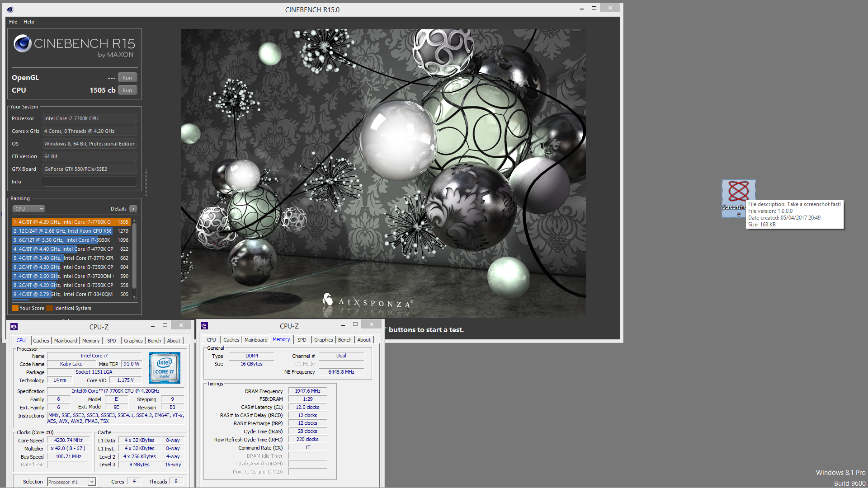The image size is (868, 488).
Task: Click the Intel Core i7 logo in CPU-Z
Action: click(x=165, y=368)
